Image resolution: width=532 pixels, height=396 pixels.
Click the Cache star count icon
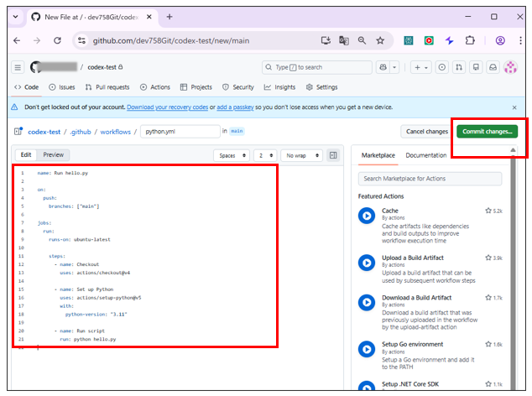pyautogui.click(x=488, y=211)
